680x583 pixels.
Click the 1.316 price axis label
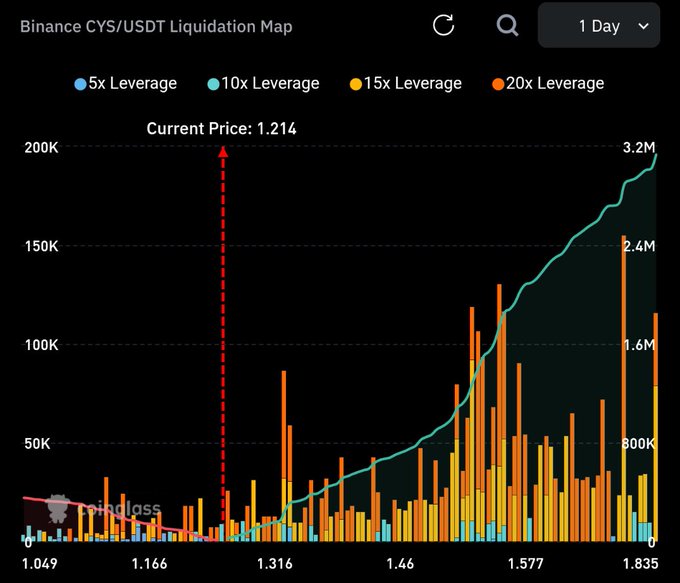tap(275, 564)
